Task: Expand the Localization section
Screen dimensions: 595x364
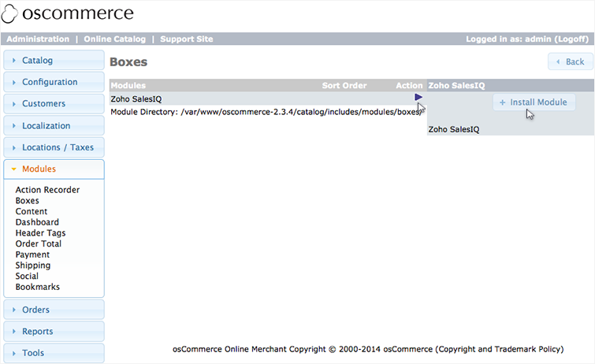Action: click(54, 125)
